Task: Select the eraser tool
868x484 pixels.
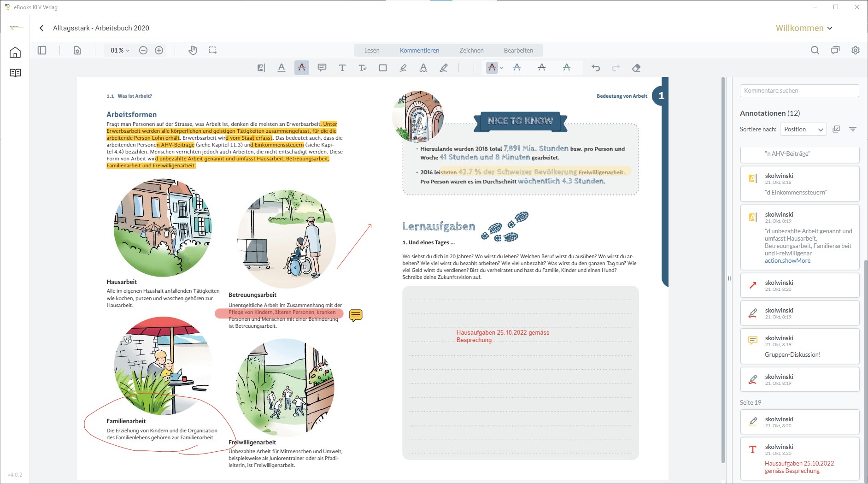Action: (636, 68)
